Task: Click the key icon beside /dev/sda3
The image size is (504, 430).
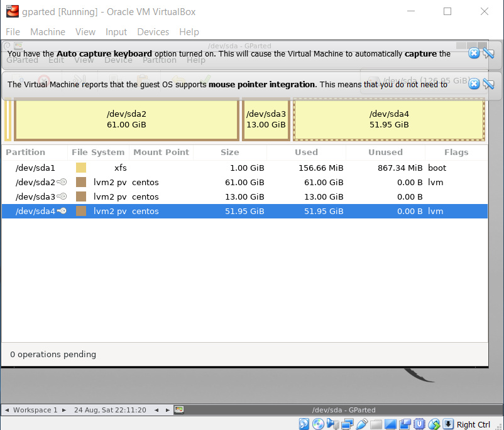Action: [x=62, y=196]
